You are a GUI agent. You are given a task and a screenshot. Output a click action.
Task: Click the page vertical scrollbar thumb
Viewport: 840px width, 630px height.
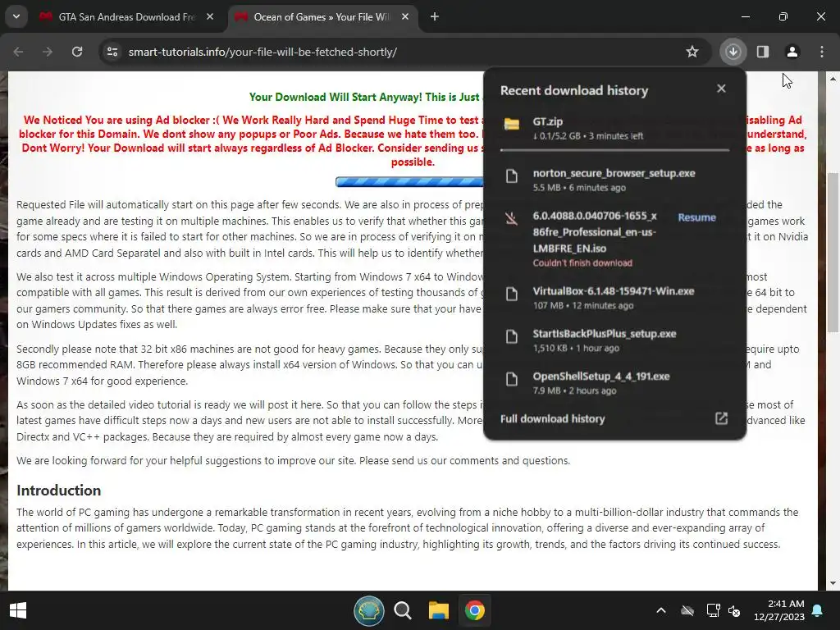(x=833, y=252)
